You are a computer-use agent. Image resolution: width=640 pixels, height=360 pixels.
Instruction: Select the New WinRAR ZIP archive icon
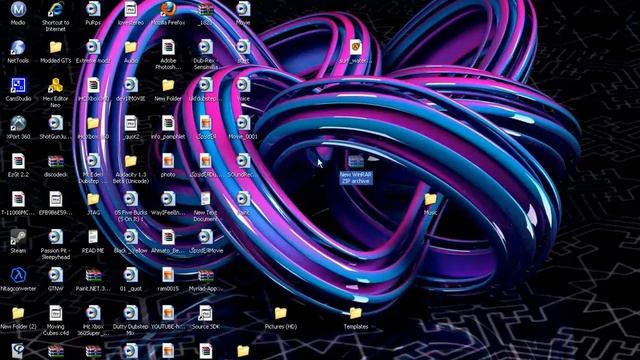pos(356,161)
